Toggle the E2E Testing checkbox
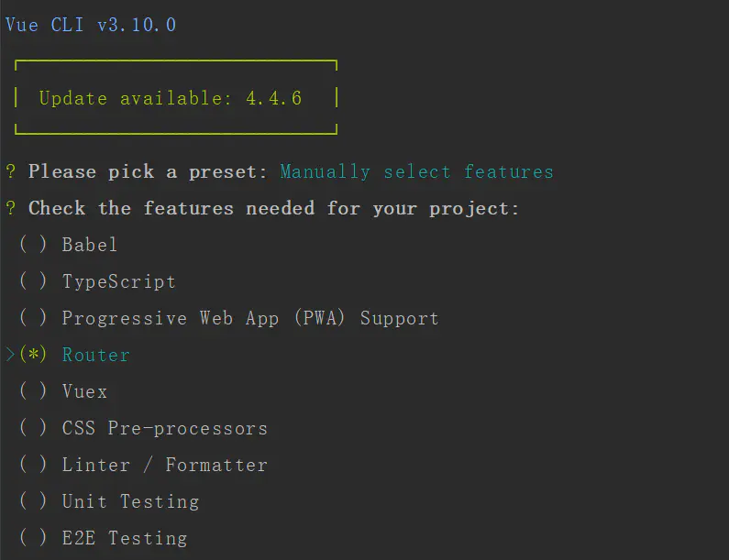The height and width of the screenshot is (560, 729). click(33, 538)
